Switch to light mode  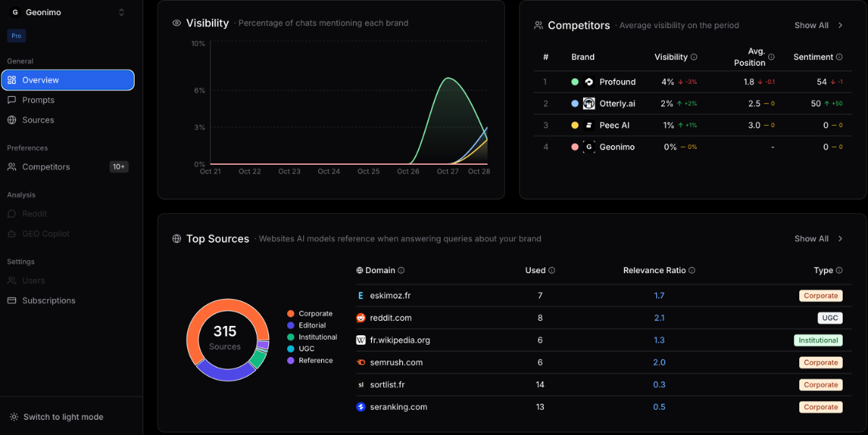point(63,417)
